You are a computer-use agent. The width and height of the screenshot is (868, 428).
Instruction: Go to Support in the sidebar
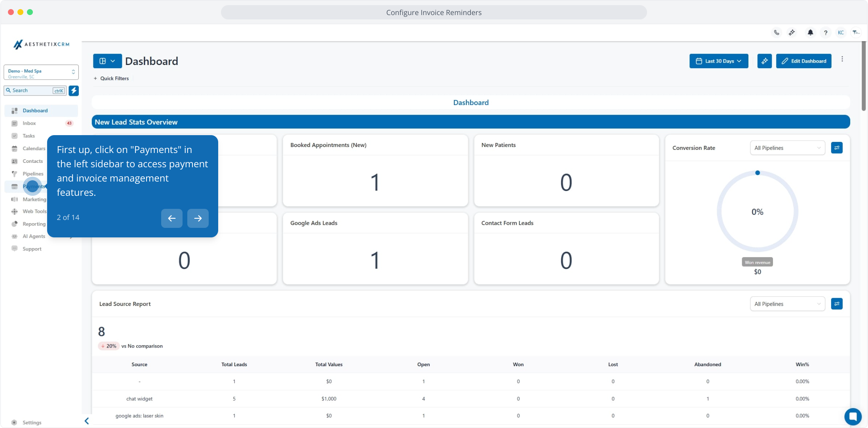pyautogui.click(x=32, y=249)
